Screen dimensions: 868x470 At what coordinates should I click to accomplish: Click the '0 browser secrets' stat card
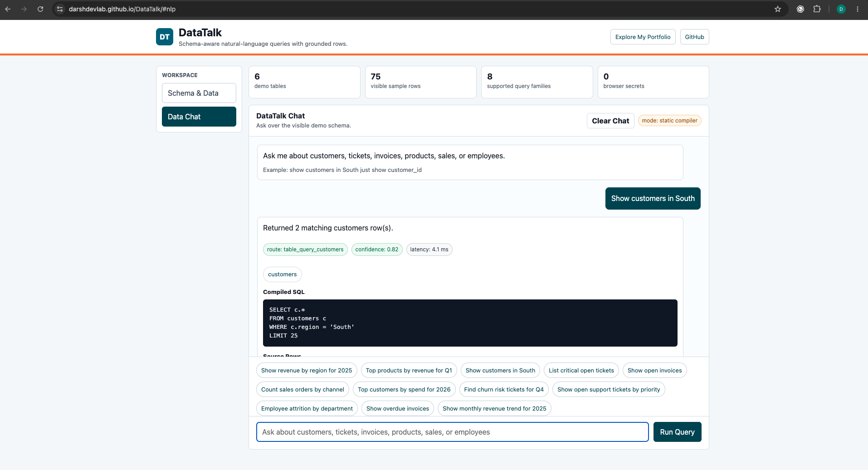653,82
